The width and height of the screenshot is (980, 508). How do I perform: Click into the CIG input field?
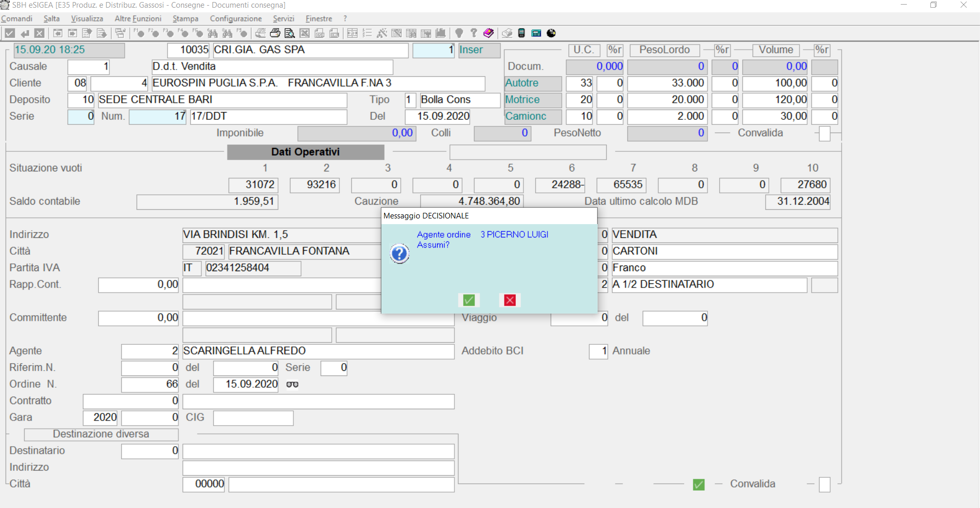pyautogui.click(x=253, y=418)
